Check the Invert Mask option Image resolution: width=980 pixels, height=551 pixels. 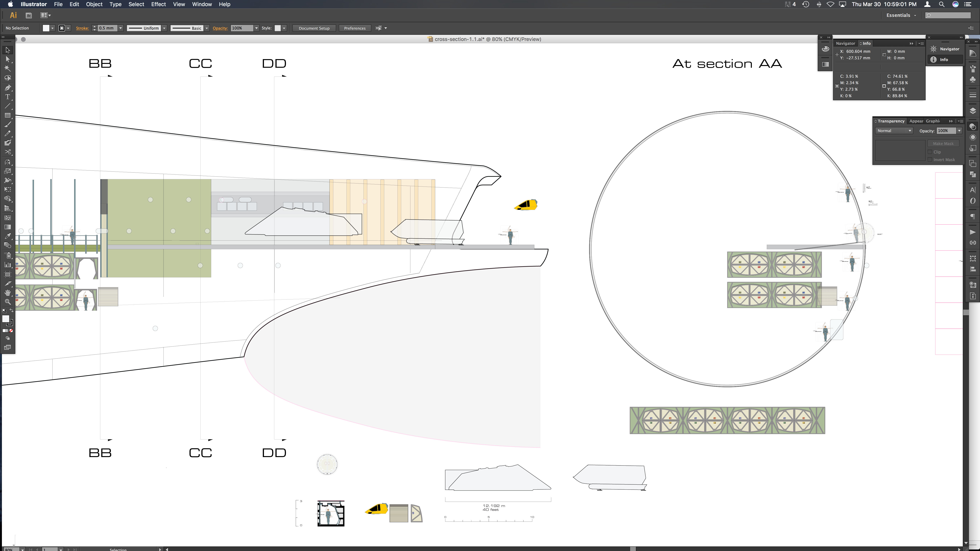pos(930,160)
